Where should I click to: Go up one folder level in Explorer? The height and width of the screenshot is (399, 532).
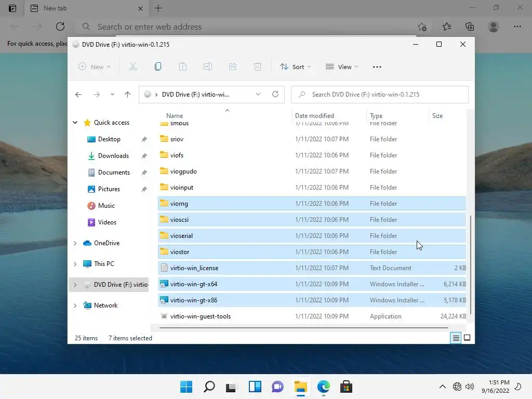point(128,95)
